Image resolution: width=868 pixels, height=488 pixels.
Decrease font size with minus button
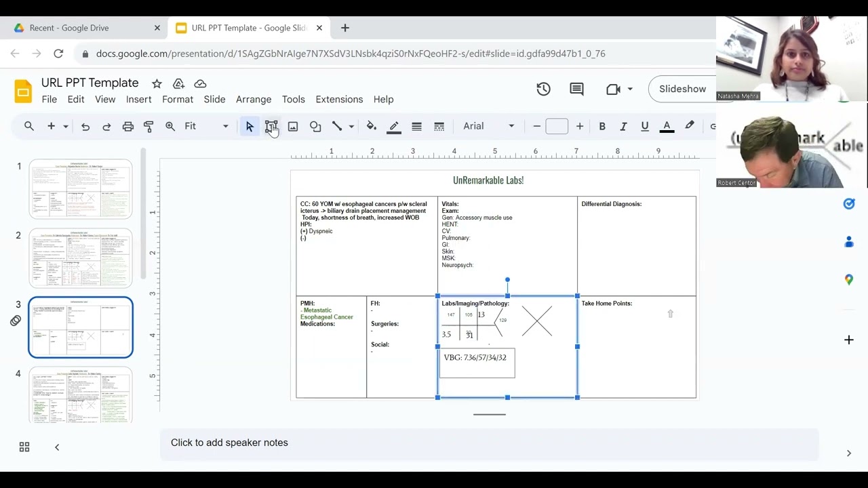(x=537, y=126)
